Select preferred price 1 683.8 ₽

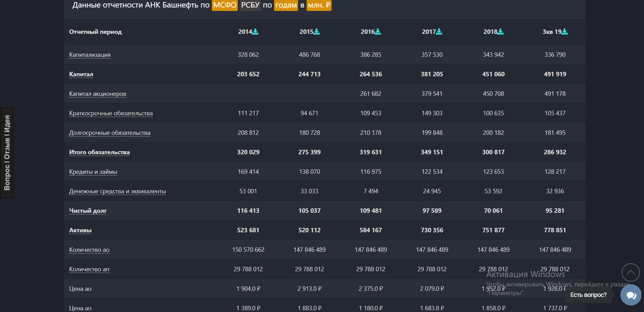[x=431, y=308]
